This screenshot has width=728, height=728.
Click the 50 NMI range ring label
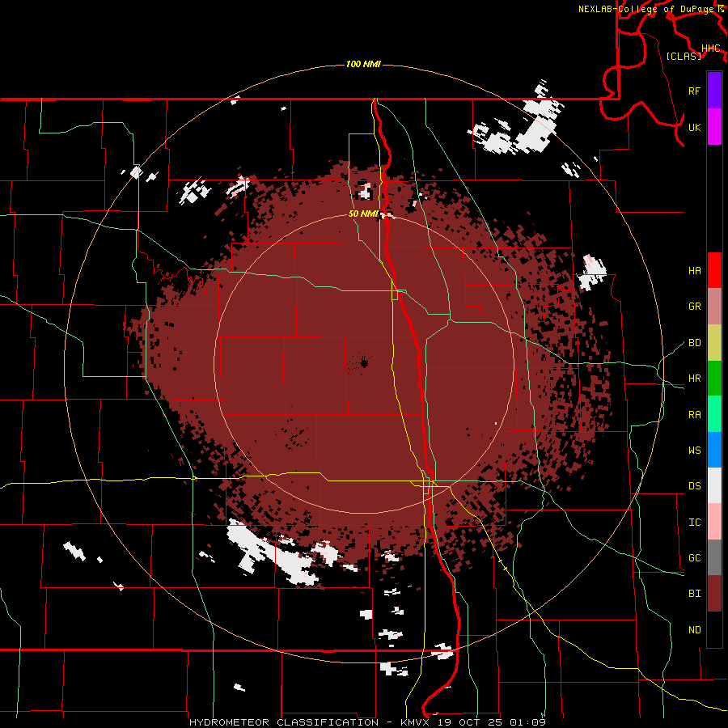[363, 214]
